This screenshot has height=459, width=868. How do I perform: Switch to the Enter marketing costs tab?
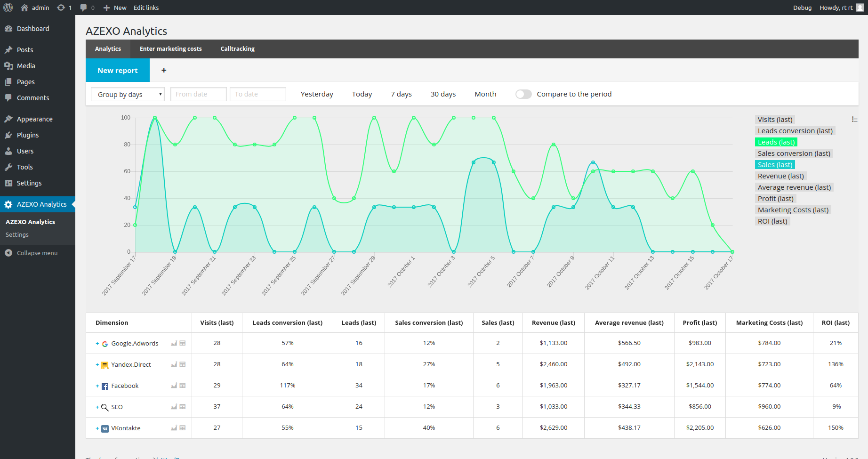point(170,49)
